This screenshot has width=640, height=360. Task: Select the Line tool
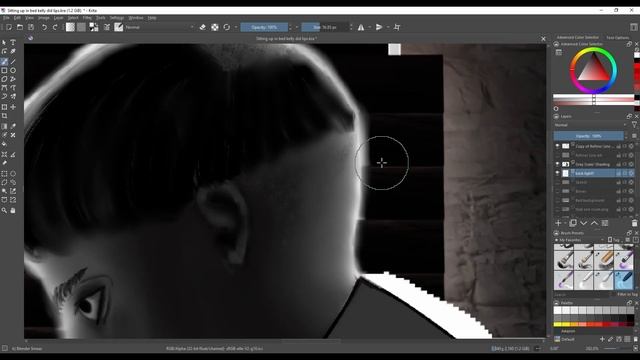13,62
